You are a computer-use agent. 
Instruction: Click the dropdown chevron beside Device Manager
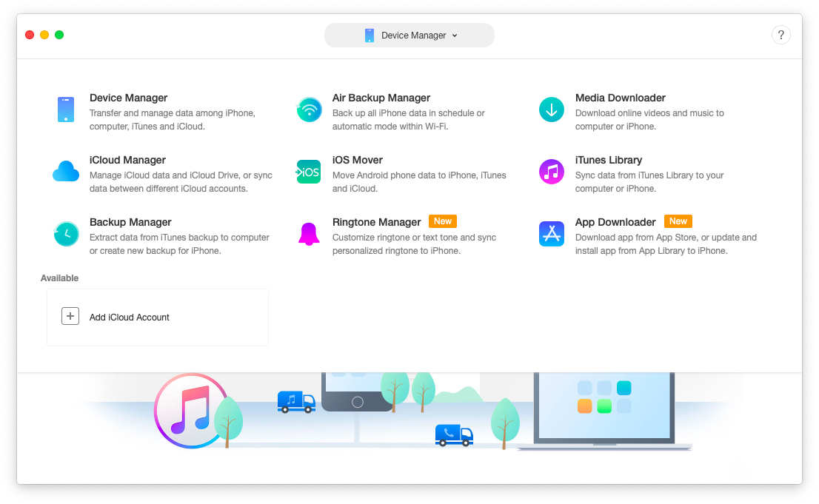click(x=455, y=36)
